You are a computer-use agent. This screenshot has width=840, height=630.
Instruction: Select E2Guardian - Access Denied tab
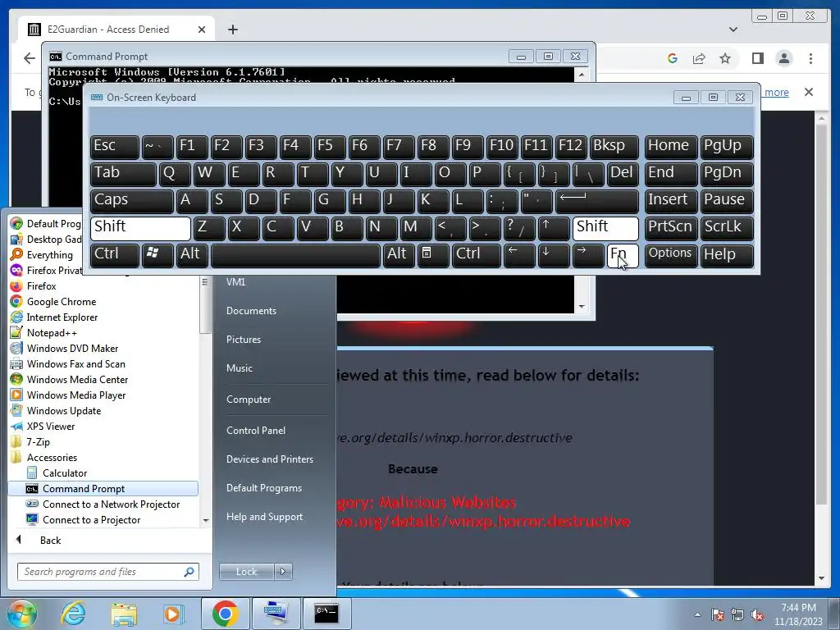click(x=116, y=30)
